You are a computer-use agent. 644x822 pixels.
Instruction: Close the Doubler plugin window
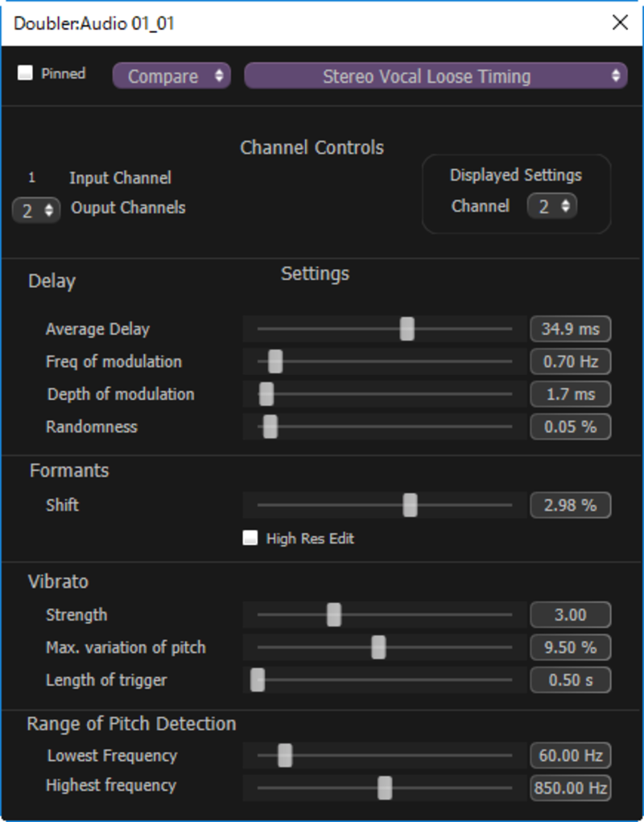[x=620, y=23]
